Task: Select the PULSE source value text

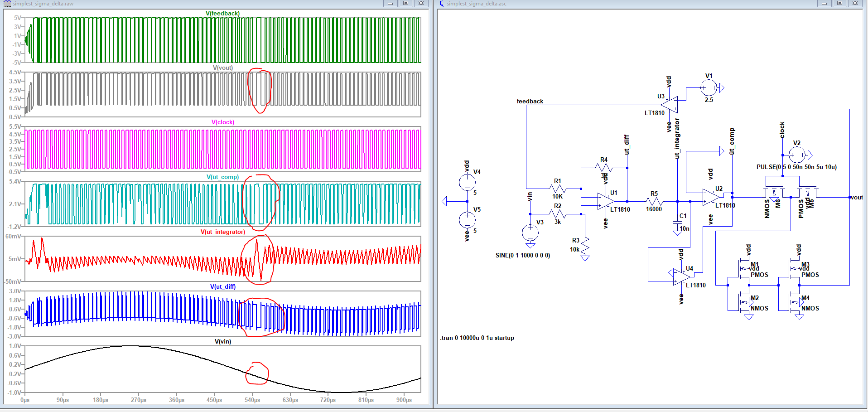Action: tap(796, 167)
